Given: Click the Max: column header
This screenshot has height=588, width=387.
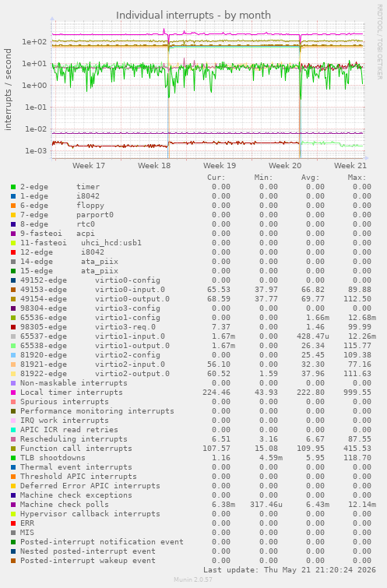Looking at the screenshot, I should pyautogui.click(x=357, y=178).
